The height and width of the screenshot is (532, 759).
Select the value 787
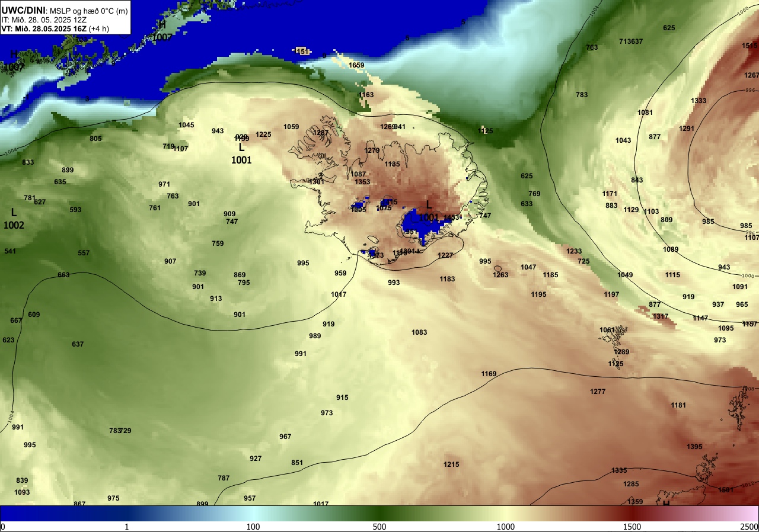point(224,478)
